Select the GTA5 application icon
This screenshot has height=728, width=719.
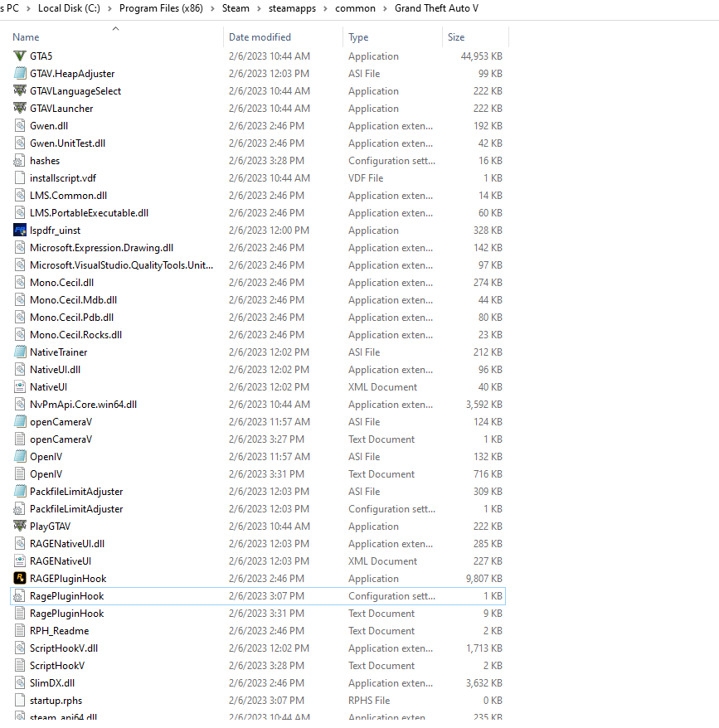(20, 56)
